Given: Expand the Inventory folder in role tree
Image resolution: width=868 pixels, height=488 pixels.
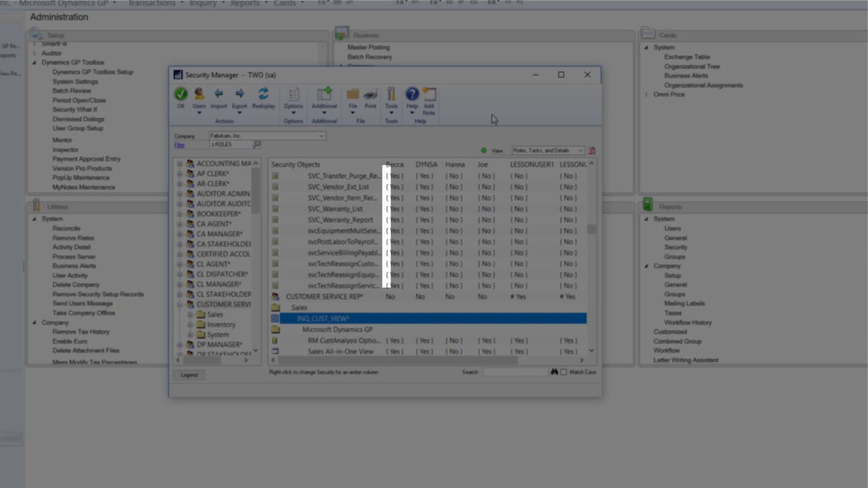Looking at the screenshot, I should pos(191,325).
